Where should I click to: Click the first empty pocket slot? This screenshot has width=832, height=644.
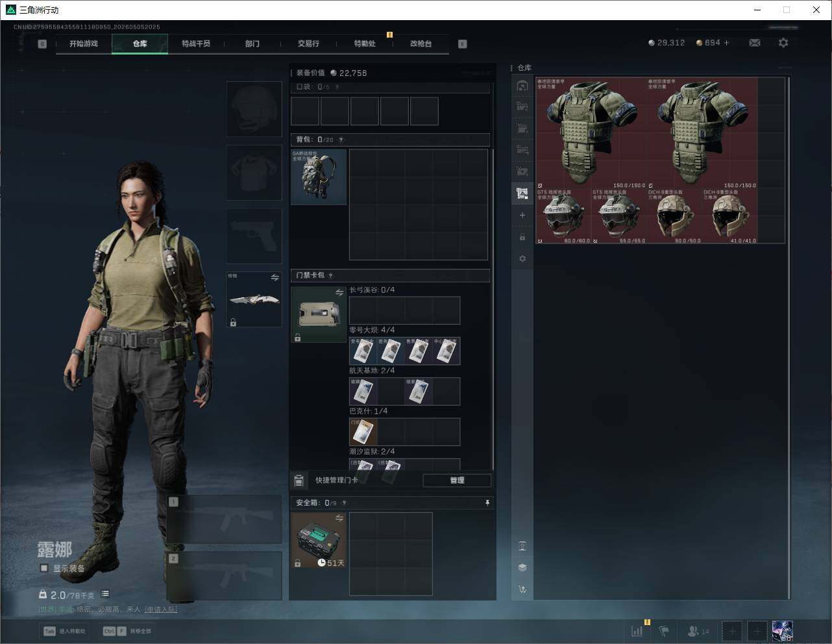(x=305, y=111)
